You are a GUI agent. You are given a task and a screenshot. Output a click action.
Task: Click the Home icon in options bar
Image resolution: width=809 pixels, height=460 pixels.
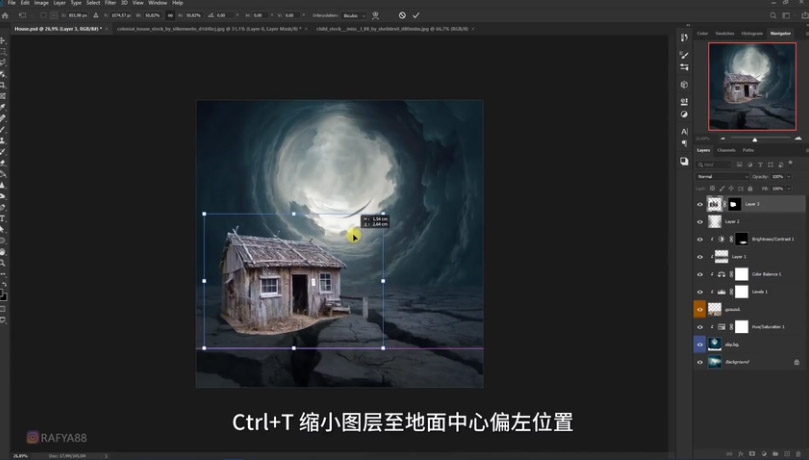click(5, 15)
